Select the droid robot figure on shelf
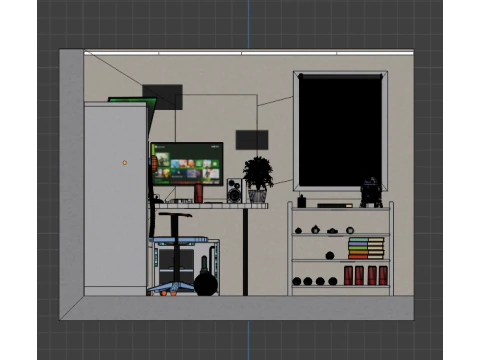This screenshot has height=360, width=480. pos(371,193)
